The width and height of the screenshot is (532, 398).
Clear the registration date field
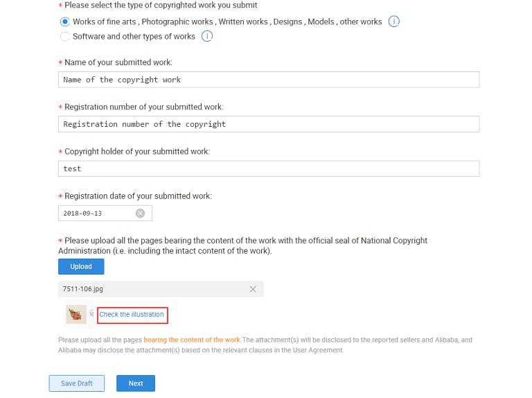pos(140,213)
